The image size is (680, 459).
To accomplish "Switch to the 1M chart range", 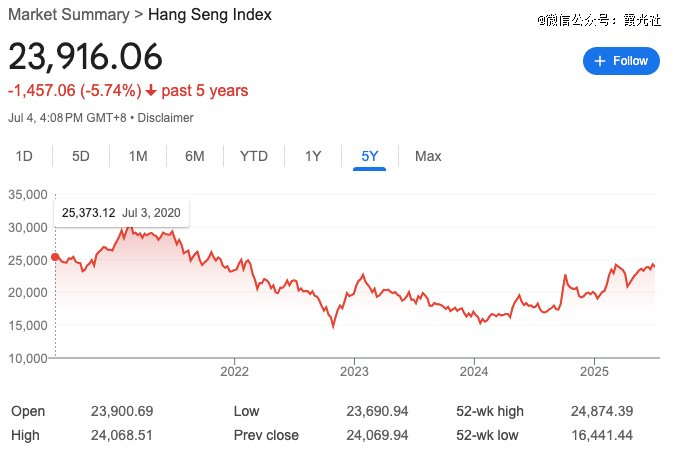I will [x=138, y=156].
